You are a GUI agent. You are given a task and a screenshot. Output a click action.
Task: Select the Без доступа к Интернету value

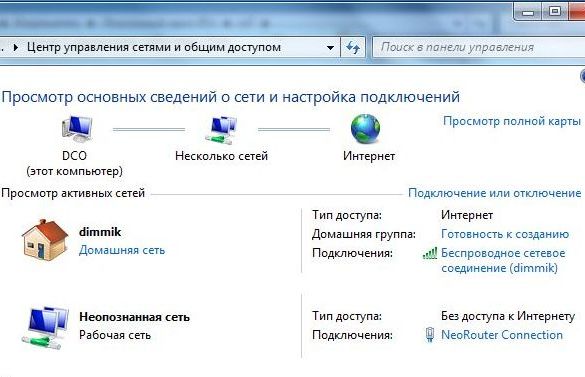click(x=508, y=316)
